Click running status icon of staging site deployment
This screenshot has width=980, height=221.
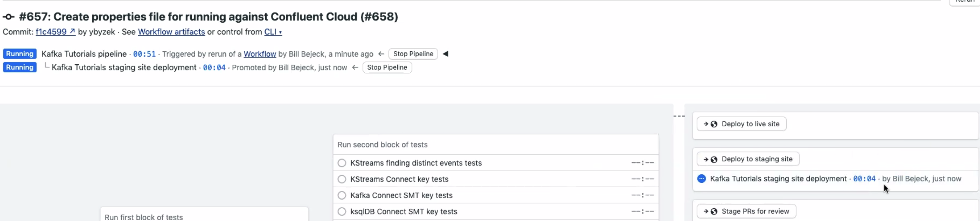(x=701, y=178)
